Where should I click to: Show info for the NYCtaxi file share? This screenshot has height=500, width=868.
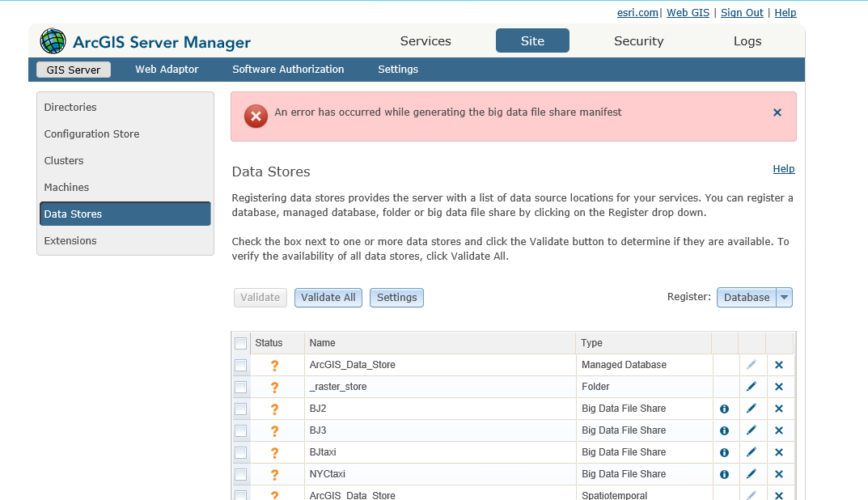click(724, 475)
